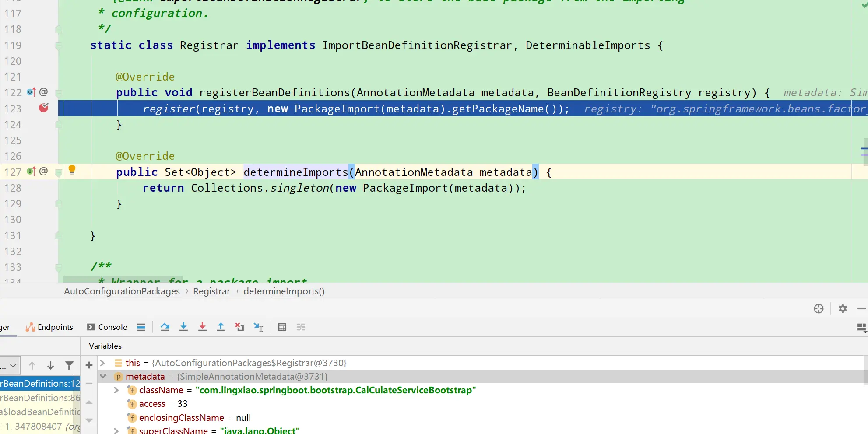This screenshot has width=868, height=434.
Task: Select the 'access = 33' variable row
Action: pyautogui.click(x=481, y=404)
